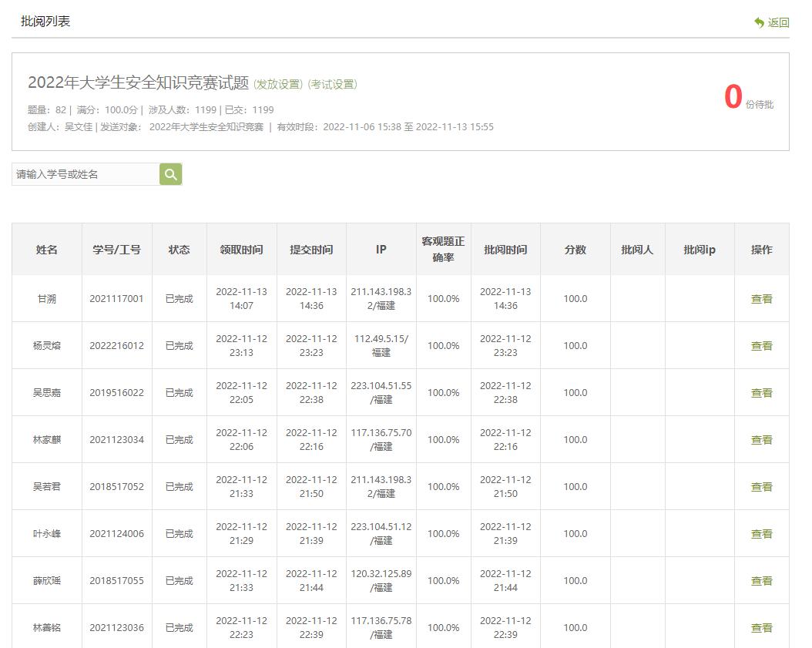Click the 分数 column header
Screen dimensions: 812x648
[575, 250]
